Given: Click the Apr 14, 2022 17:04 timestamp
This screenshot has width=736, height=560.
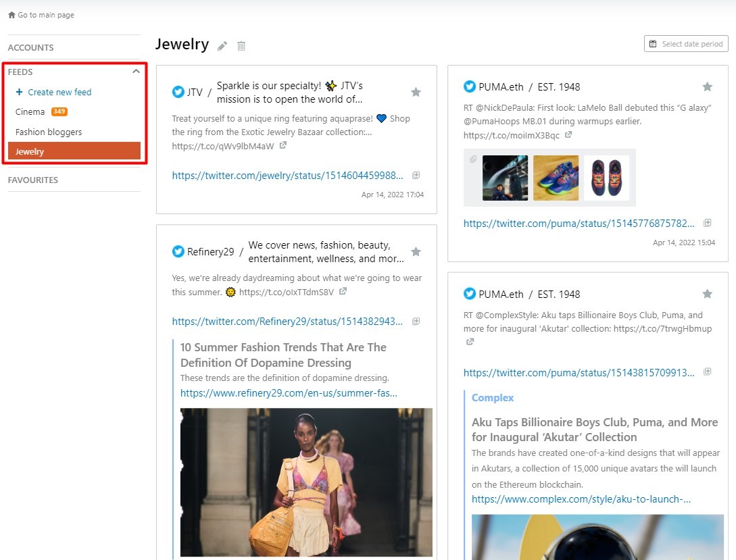Looking at the screenshot, I should [393, 194].
